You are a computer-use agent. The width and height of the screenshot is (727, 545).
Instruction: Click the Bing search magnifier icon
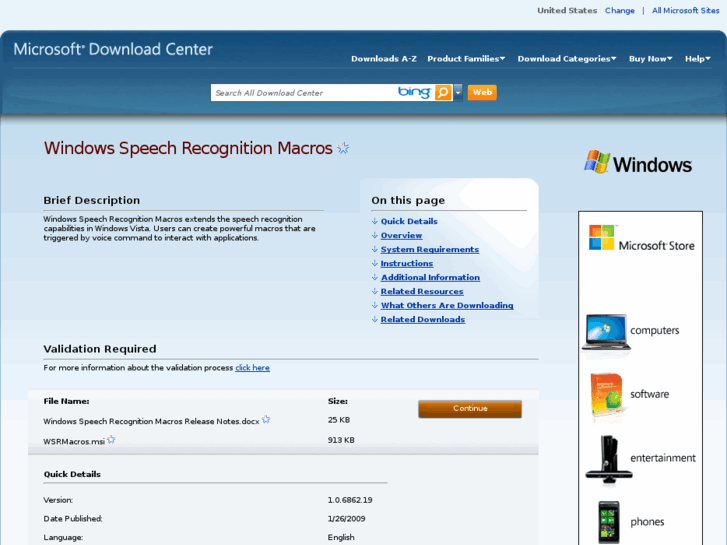443,92
